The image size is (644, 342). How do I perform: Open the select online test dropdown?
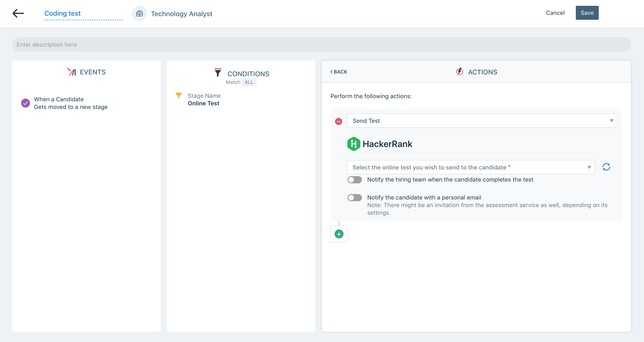pos(470,167)
